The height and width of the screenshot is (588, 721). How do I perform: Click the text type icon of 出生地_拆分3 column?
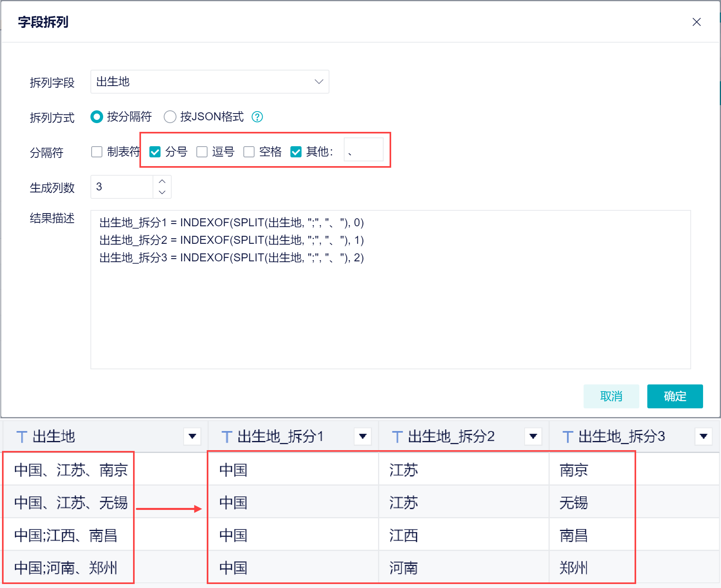pos(568,437)
